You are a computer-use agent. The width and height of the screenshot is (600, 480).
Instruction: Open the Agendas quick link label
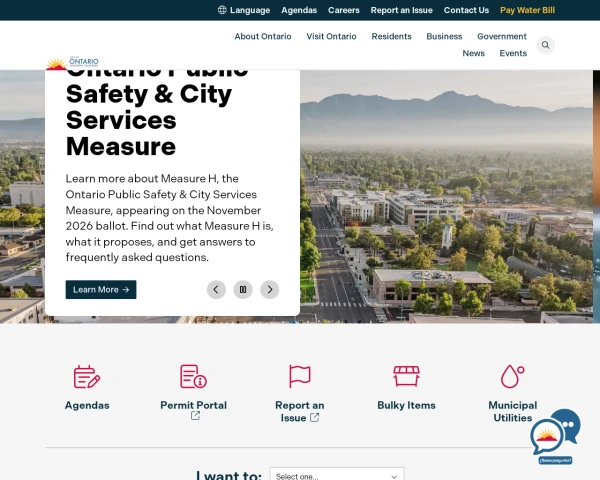pyautogui.click(x=87, y=405)
